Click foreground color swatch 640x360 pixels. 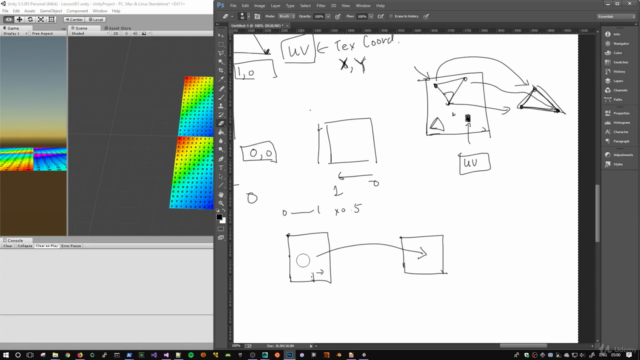click(219, 217)
